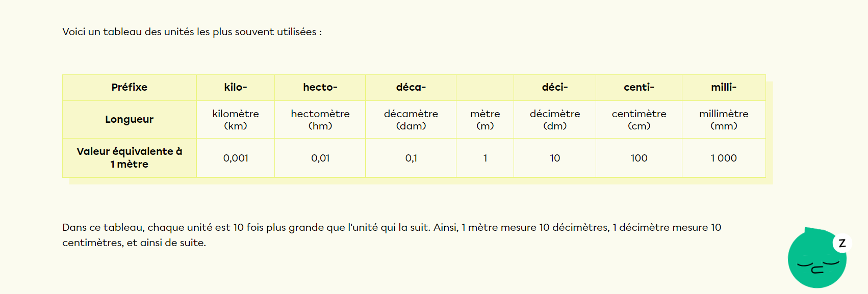Select the "kilomètre (km)" cell
Screen dimensions: 868x294
point(235,119)
